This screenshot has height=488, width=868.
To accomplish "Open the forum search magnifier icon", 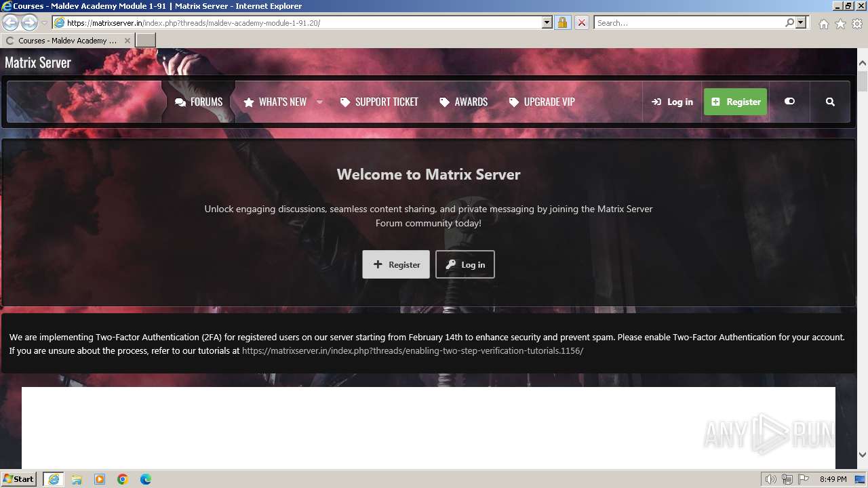I will pyautogui.click(x=830, y=102).
